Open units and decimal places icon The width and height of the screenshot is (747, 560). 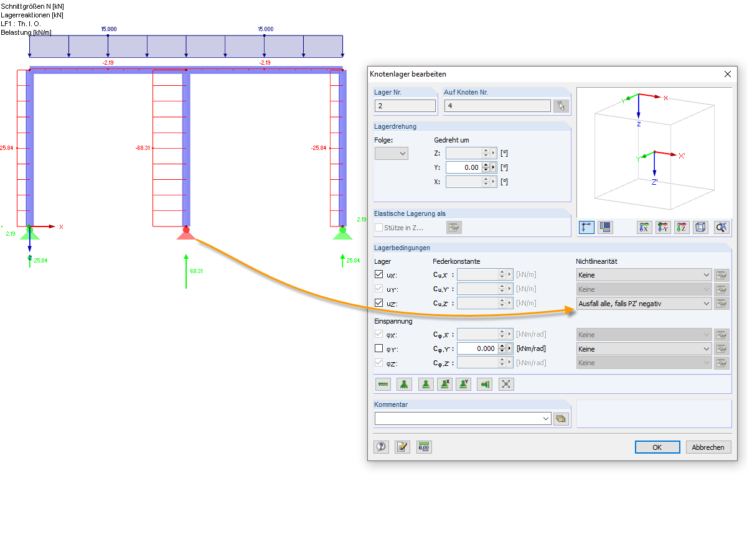tap(425, 447)
